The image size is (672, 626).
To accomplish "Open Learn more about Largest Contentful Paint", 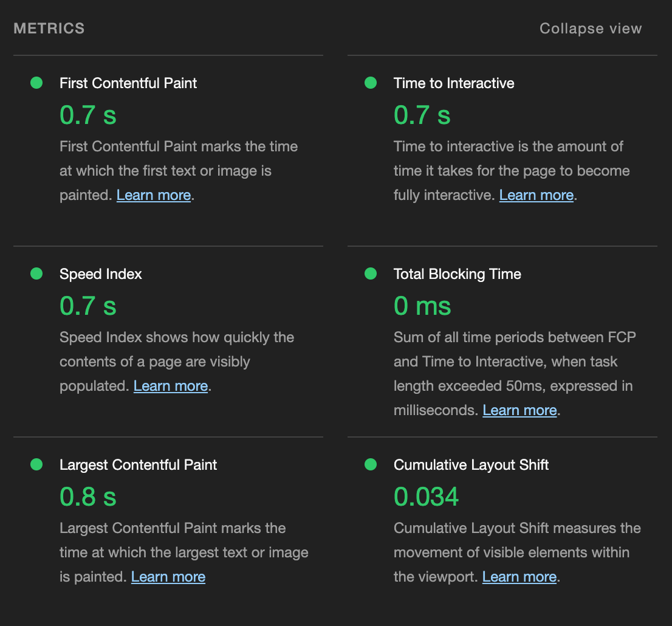I will tap(168, 576).
